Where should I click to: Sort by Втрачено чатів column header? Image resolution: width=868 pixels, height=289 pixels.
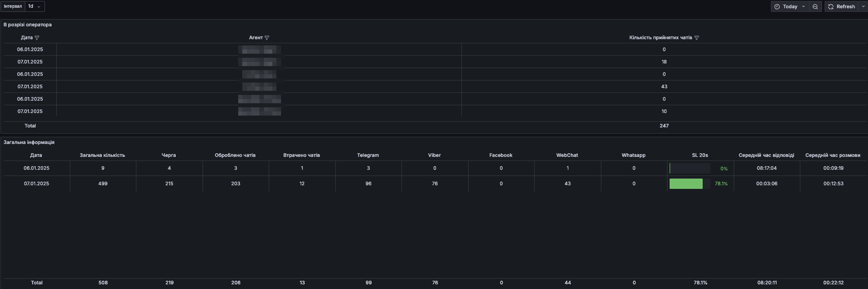[302, 155]
